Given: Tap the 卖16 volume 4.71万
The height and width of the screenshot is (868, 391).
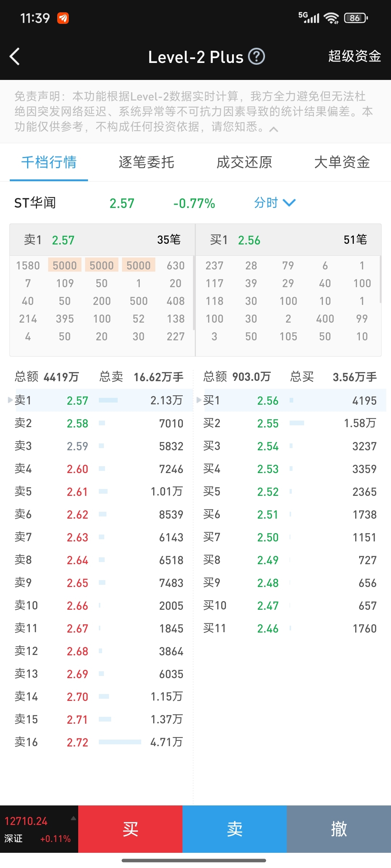Looking at the screenshot, I should [x=167, y=742].
